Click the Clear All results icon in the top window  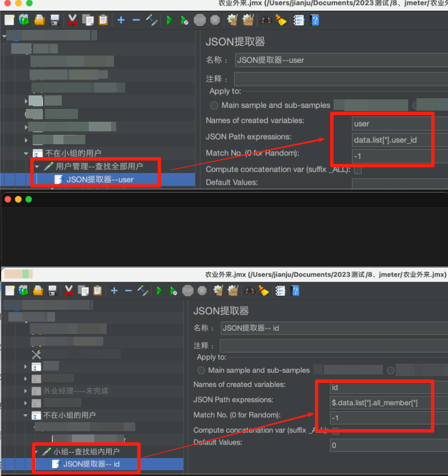coord(248,20)
